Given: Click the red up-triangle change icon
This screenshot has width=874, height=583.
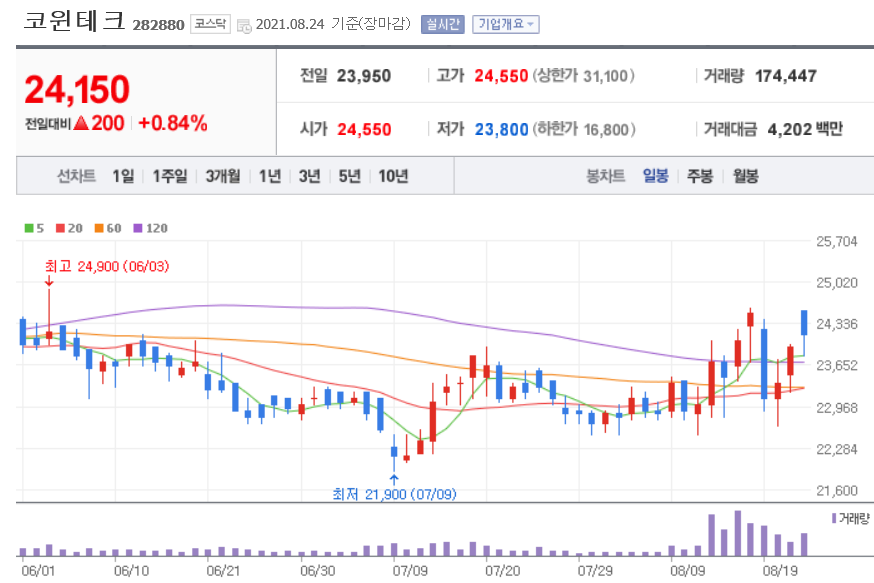Looking at the screenshot, I should (x=81, y=123).
